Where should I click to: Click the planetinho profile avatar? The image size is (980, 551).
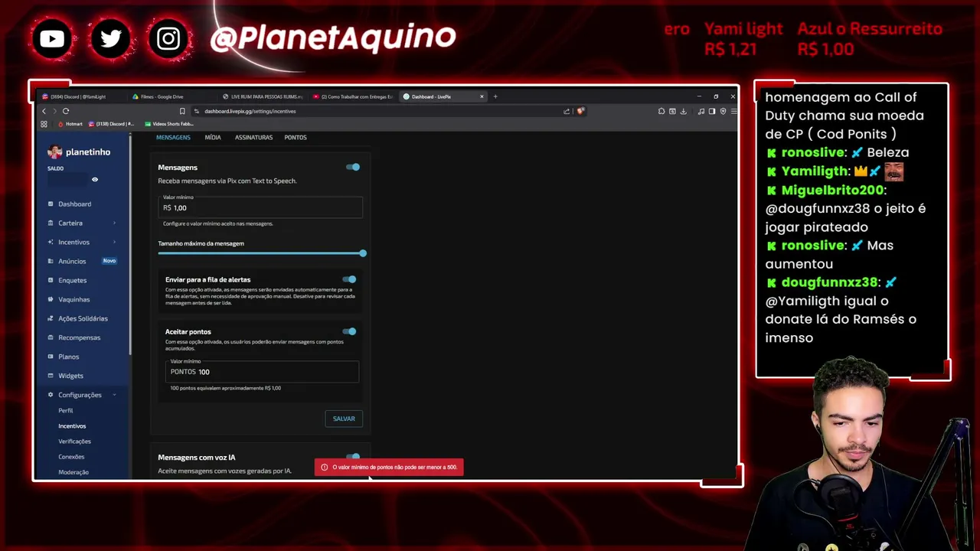pyautogui.click(x=54, y=152)
